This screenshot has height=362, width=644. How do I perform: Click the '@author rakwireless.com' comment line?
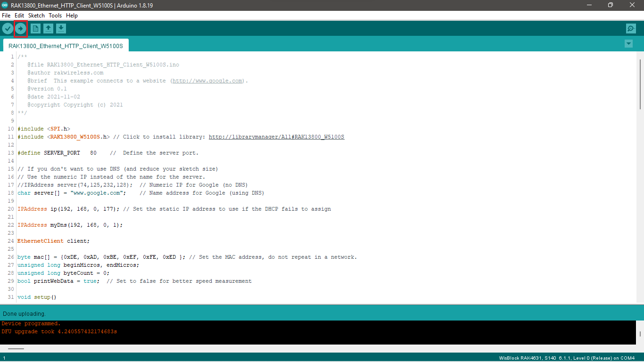65,73
